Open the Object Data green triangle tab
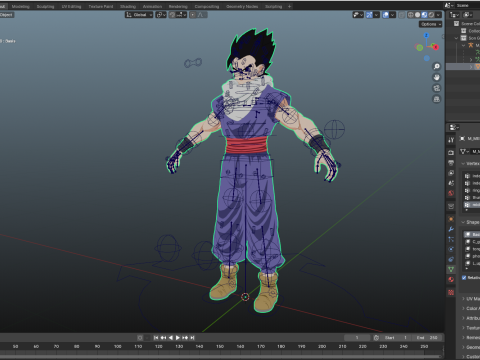This screenshot has width=480, height=360. (x=451, y=269)
